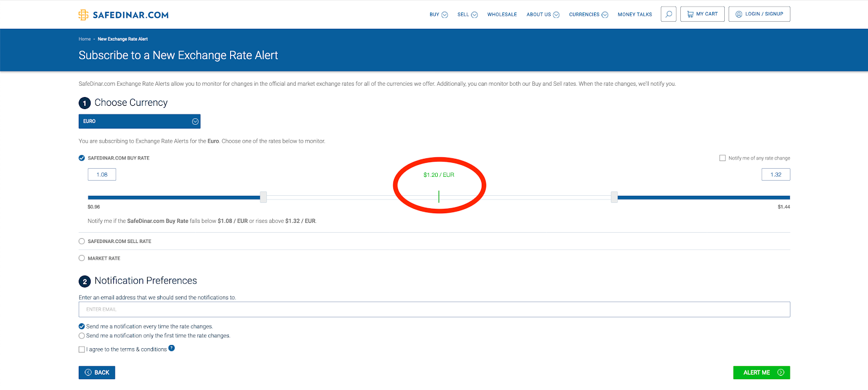Image resolution: width=868 pixels, height=390 pixels.
Task: Select SafeDinar.com Sell Rate option
Action: click(x=82, y=241)
